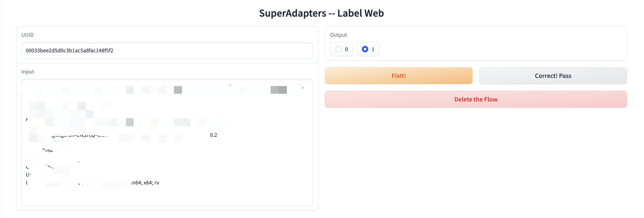Focus the UUID text field
The image size is (644, 218).
pos(167,51)
